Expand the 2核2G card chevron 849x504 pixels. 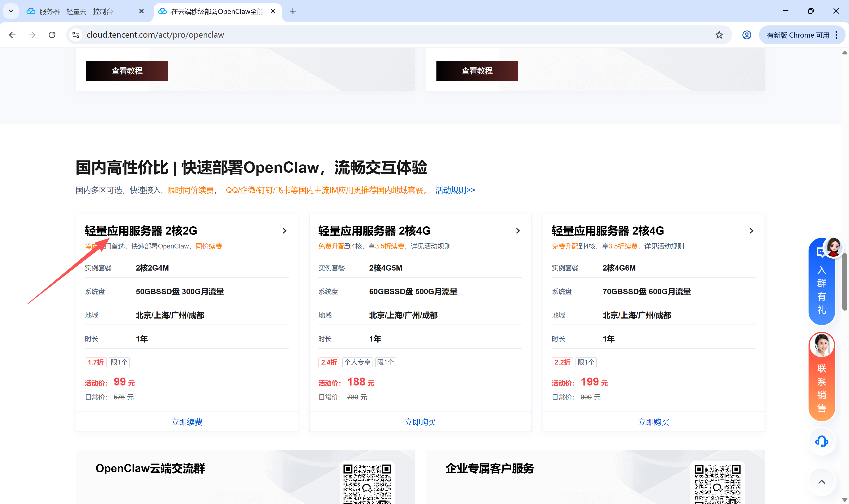tap(285, 231)
